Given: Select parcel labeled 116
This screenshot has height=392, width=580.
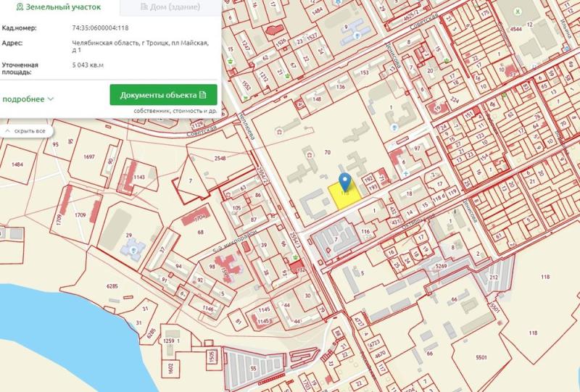Looking at the screenshot, I should point(365,231).
